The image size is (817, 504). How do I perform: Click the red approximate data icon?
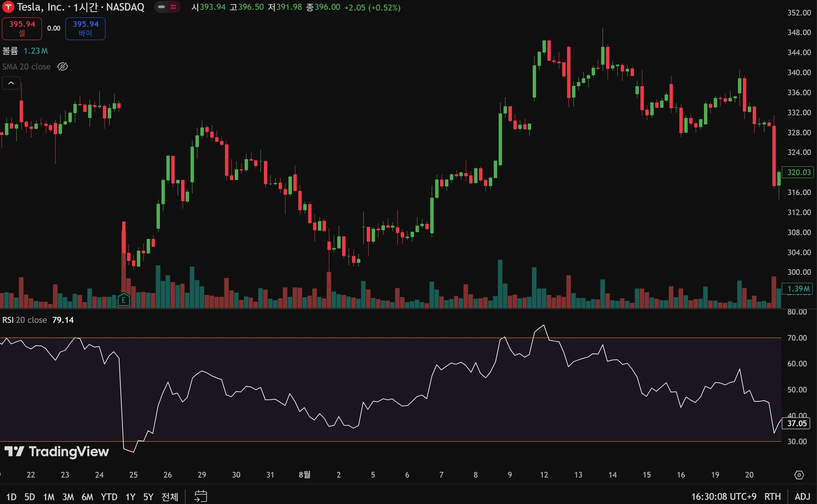tap(173, 7)
